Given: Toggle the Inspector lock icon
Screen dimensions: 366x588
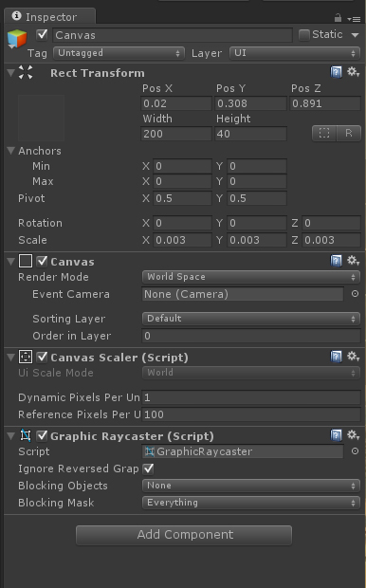Looking at the screenshot, I should (x=338, y=18).
